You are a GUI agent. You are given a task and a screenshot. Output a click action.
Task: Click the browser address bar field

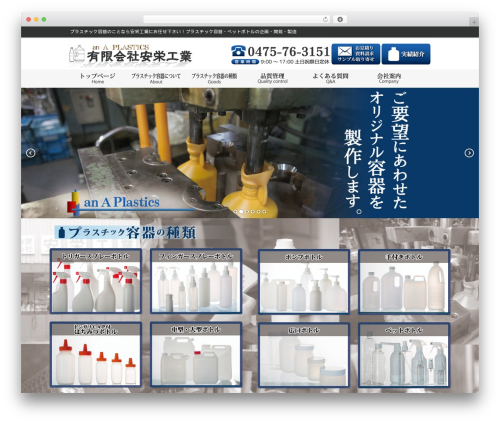click(237, 19)
